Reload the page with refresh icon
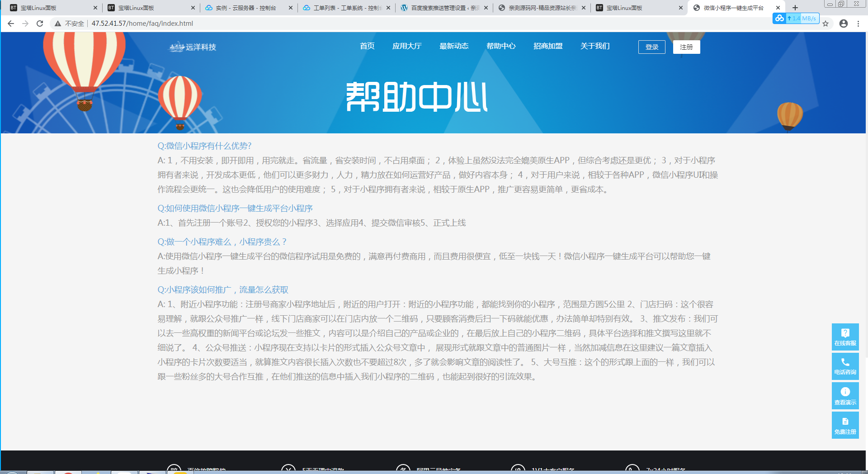The height and width of the screenshot is (474, 868). point(40,24)
